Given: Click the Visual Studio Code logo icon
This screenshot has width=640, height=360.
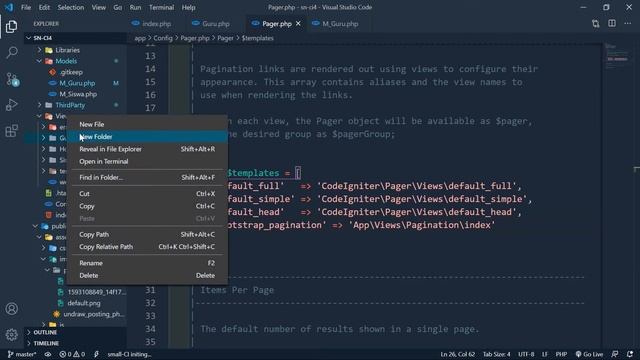Looking at the screenshot, I should point(9,7).
